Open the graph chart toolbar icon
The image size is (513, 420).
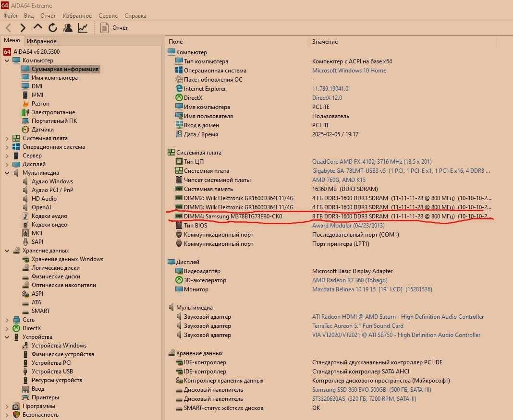(83, 28)
